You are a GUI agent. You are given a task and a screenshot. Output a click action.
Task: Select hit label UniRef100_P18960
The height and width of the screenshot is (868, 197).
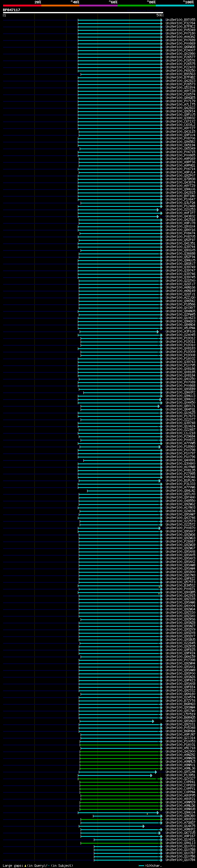[x=180, y=446]
